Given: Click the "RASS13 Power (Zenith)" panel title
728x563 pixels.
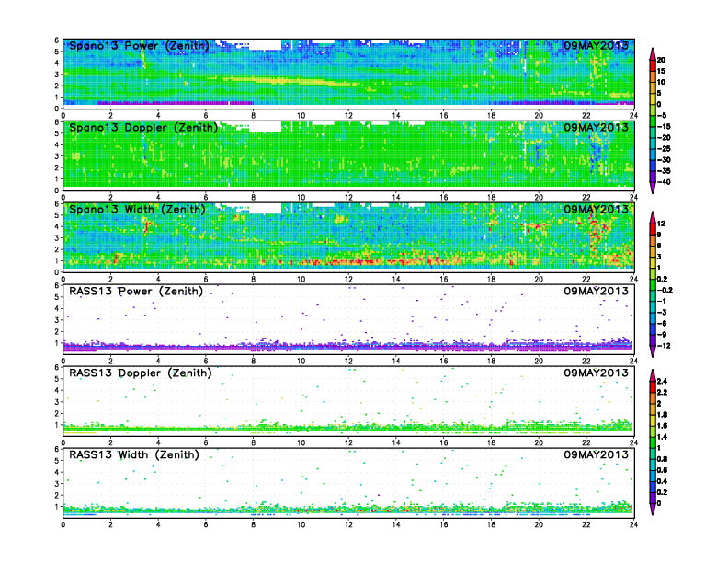Looking at the screenshot, I should click(x=136, y=292).
